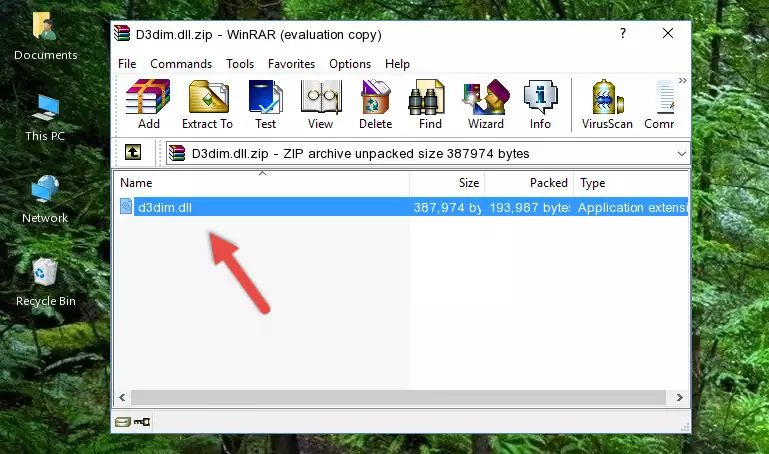The width and height of the screenshot is (769, 454).
Task: Open the archive path dropdown arrow
Action: 681,153
